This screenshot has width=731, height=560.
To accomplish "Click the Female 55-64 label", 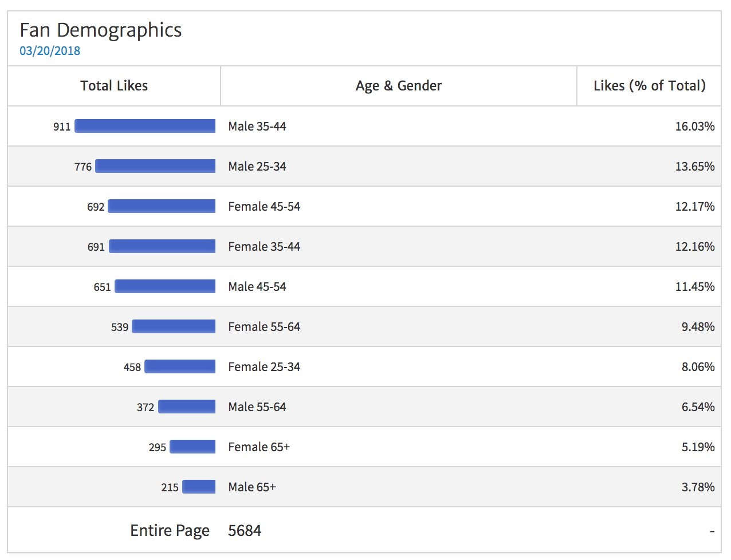I will pos(264,327).
